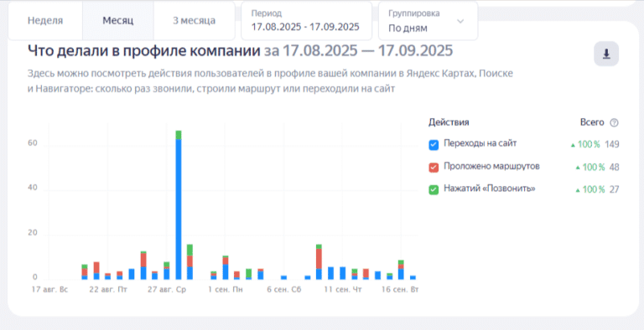
Task: Click the 16 сен. Вт axis label
Action: coord(400,290)
